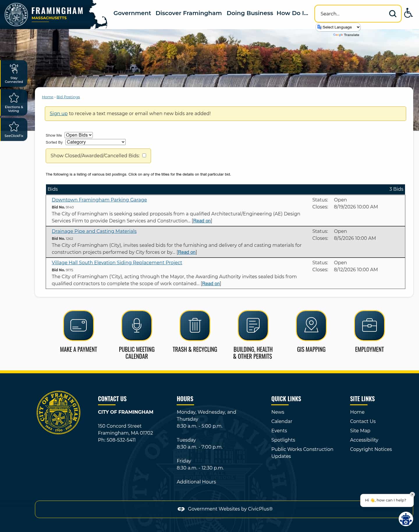
Task: Open the Doing Business menu
Action: [250, 13]
